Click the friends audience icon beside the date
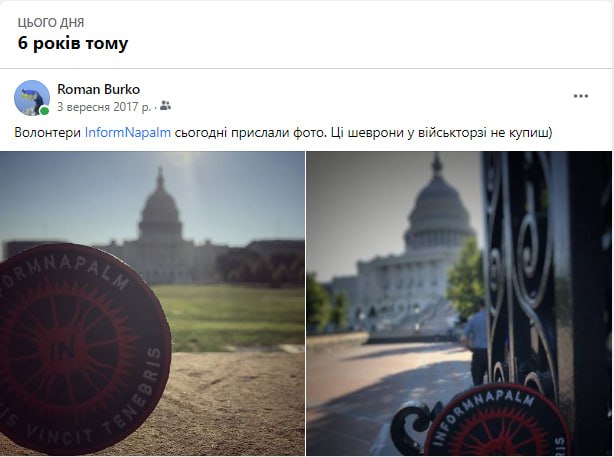 click(166, 106)
